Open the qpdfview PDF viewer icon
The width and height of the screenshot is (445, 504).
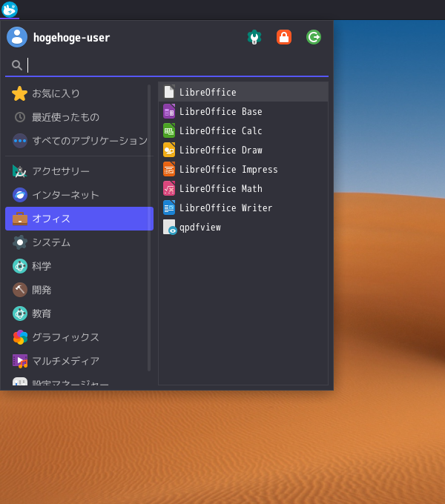(169, 228)
